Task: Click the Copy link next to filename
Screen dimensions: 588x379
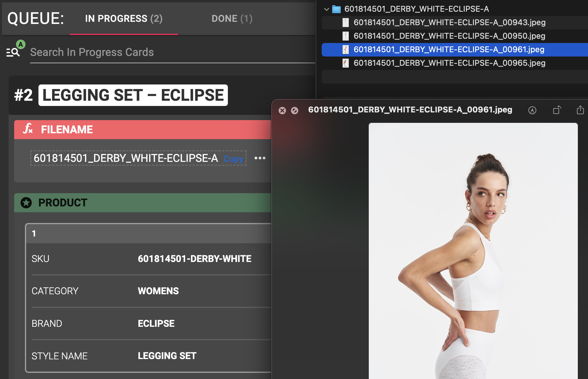Action: [233, 159]
